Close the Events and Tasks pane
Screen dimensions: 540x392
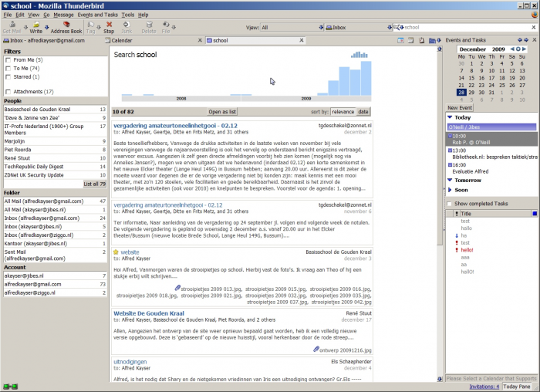click(535, 40)
